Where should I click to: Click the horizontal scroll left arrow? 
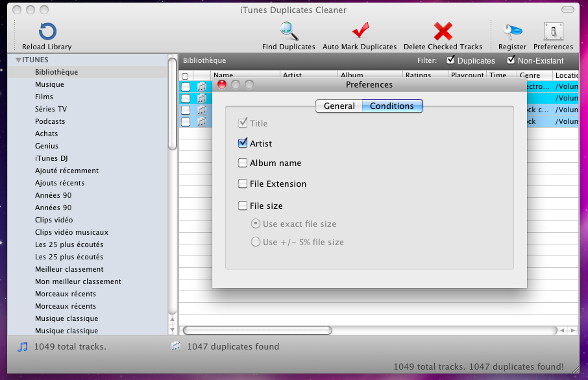(x=562, y=331)
